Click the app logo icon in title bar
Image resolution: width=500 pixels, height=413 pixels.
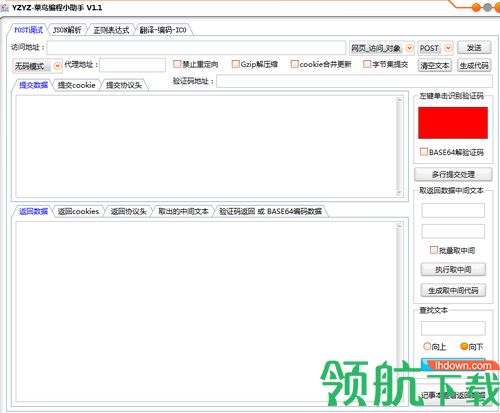pyautogui.click(x=5, y=7)
